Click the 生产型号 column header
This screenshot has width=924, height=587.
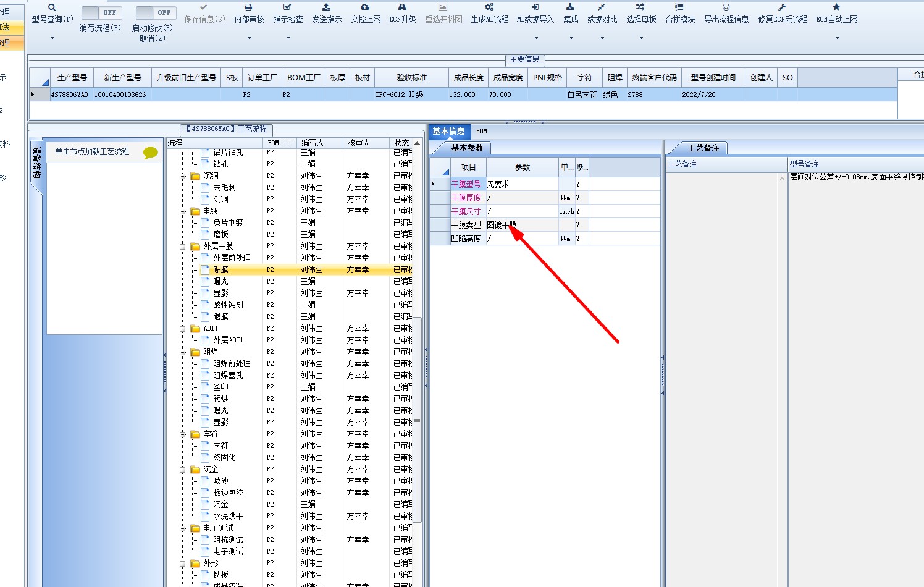pos(72,78)
